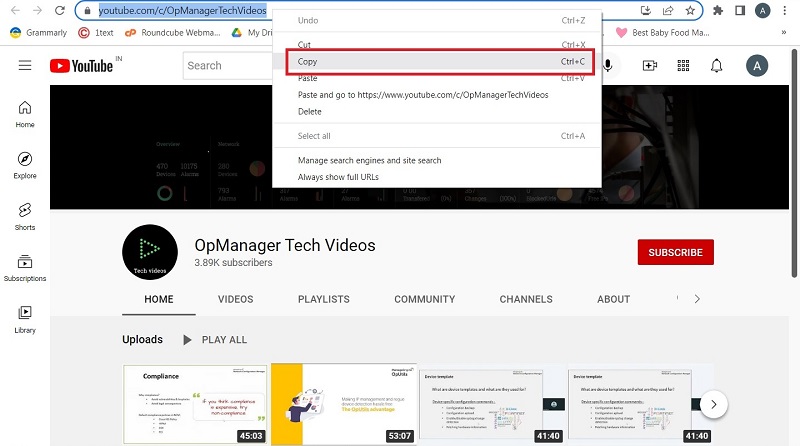Open Shorts in the sidebar

click(25, 217)
